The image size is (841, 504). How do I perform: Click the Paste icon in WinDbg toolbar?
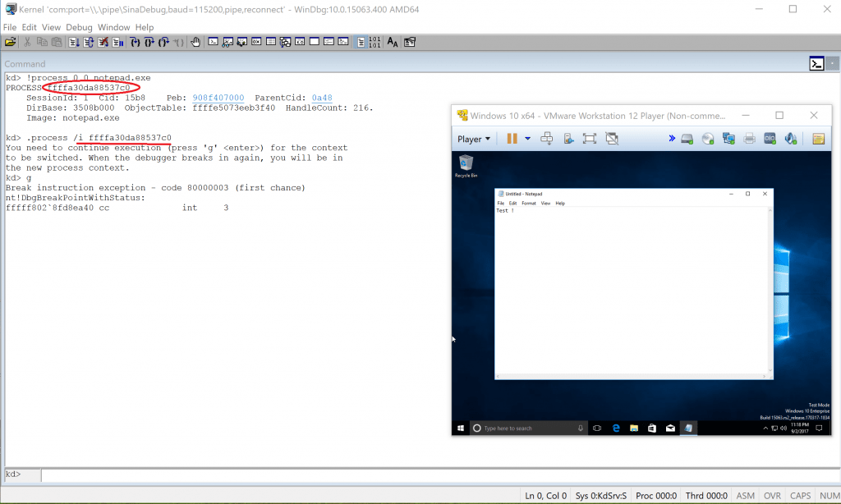[57, 42]
